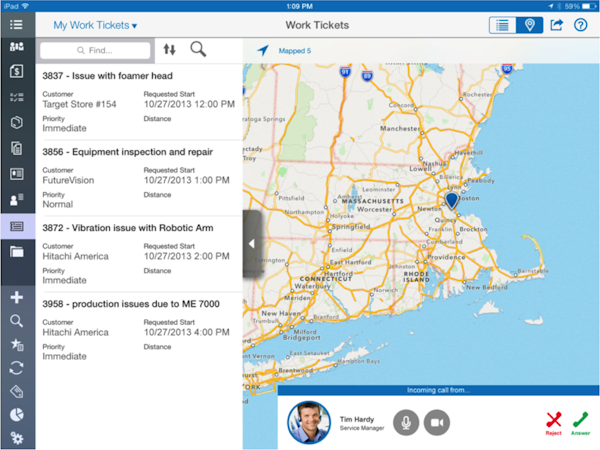Click the pie chart icon in sidebar
Viewport: 600px width, 450px height.
coord(16,414)
